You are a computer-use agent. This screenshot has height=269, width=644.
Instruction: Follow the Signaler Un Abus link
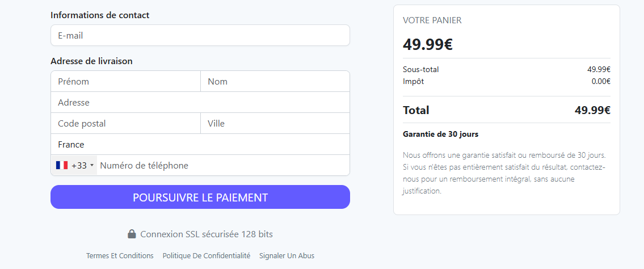click(287, 255)
